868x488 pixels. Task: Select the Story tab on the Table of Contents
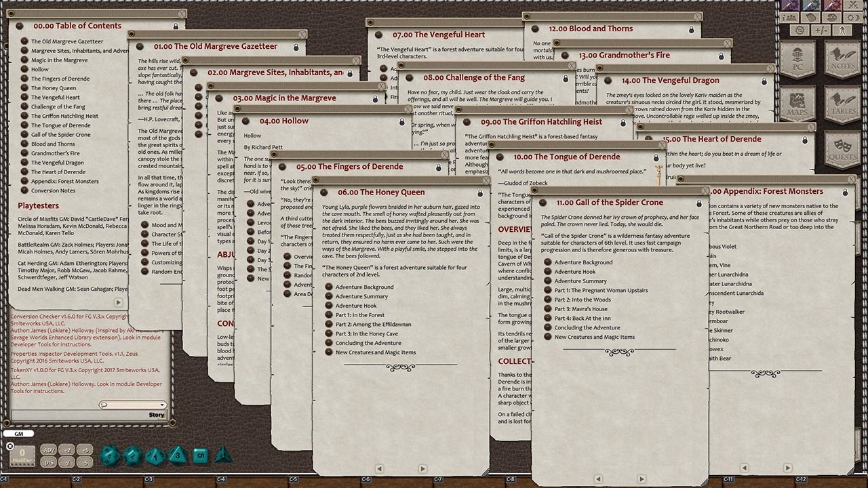click(157, 414)
